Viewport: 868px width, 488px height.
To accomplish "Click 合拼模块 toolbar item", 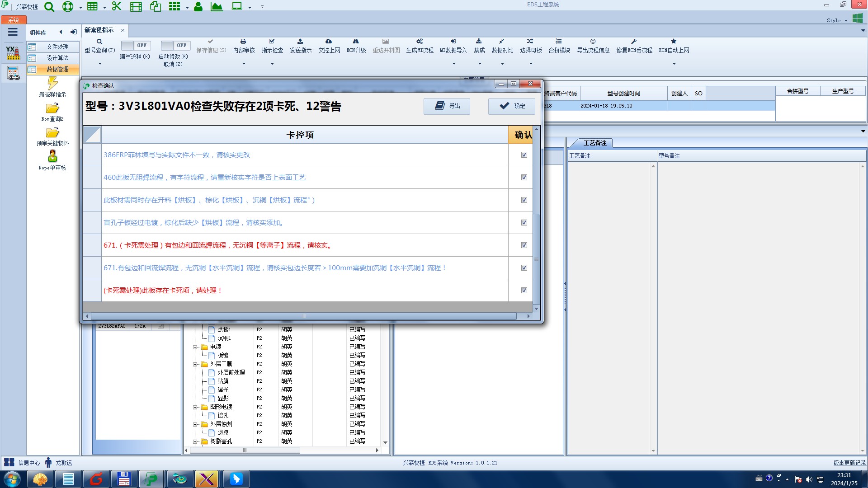I will pyautogui.click(x=559, y=46).
